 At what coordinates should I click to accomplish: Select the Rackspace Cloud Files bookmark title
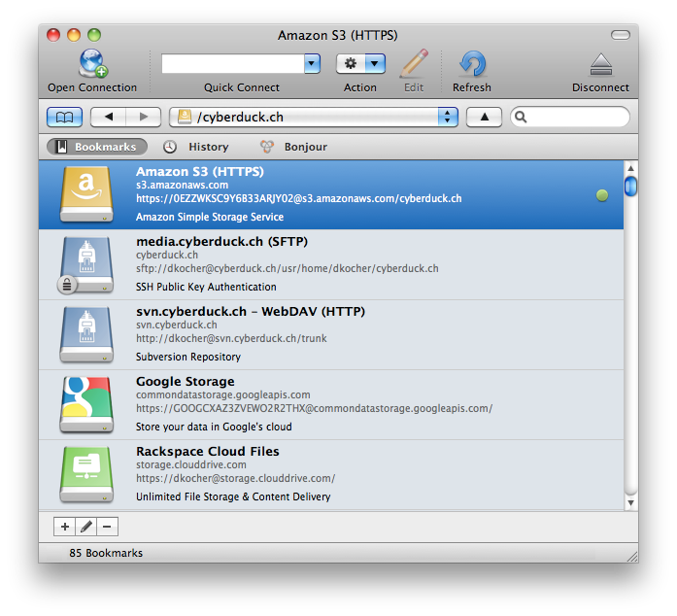point(208,452)
